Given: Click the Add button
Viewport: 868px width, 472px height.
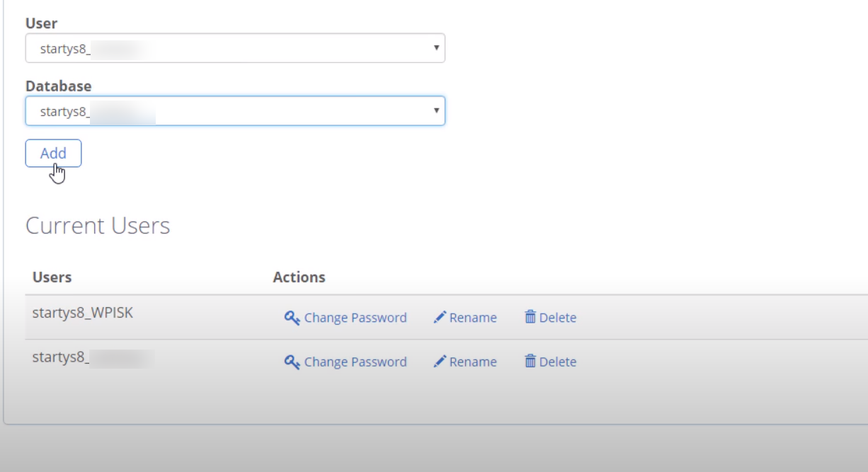Looking at the screenshot, I should coord(53,154).
